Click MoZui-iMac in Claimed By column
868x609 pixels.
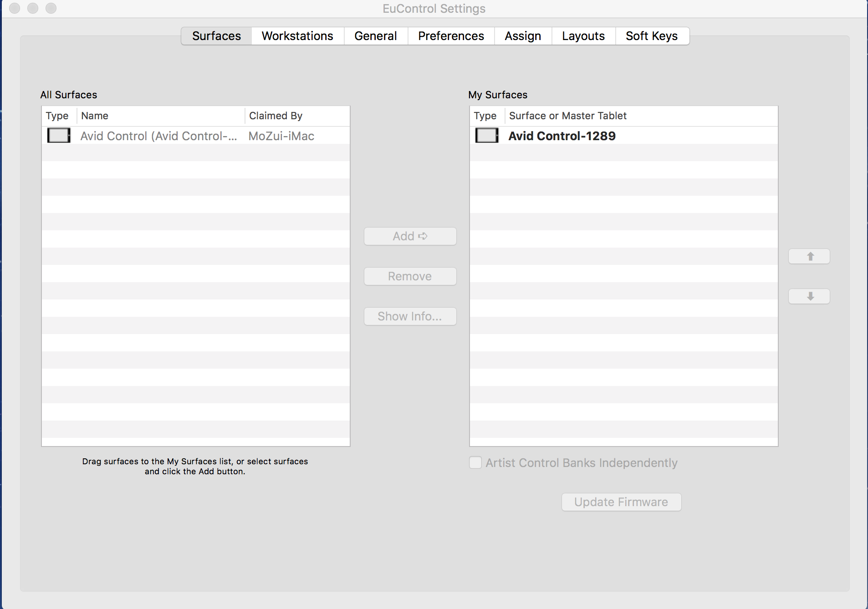click(x=281, y=136)
